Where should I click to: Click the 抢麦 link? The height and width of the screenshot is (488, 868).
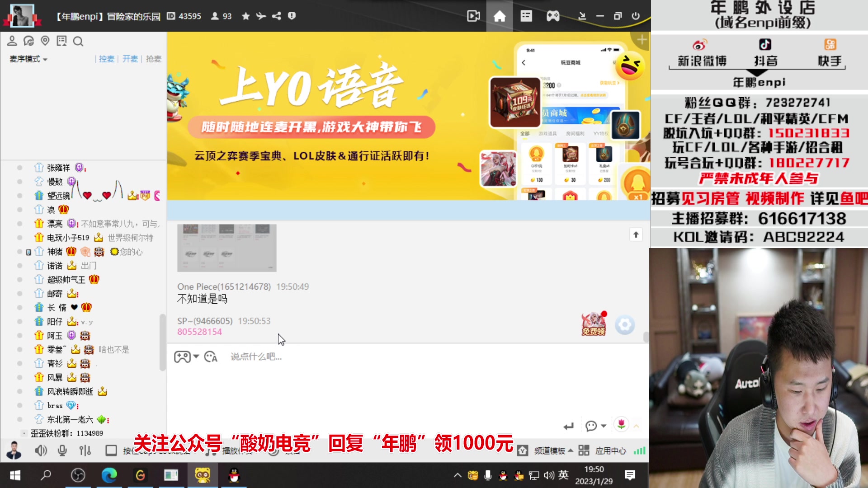[x=154, y=59]
